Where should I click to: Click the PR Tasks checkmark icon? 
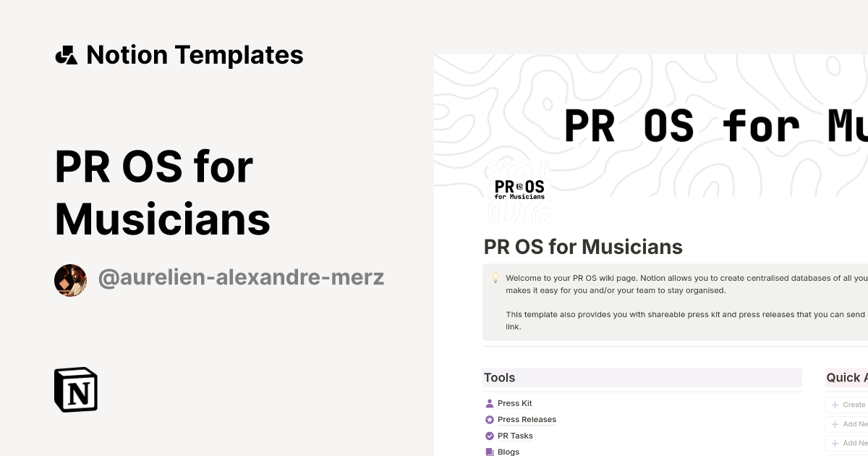(x=490, y=436)
